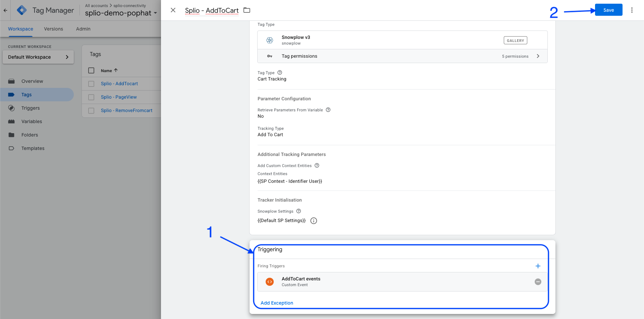This screenshot has width=644, height=319.
Task: Click the {{Default SP Settings}} value
Action: (282, 220)
